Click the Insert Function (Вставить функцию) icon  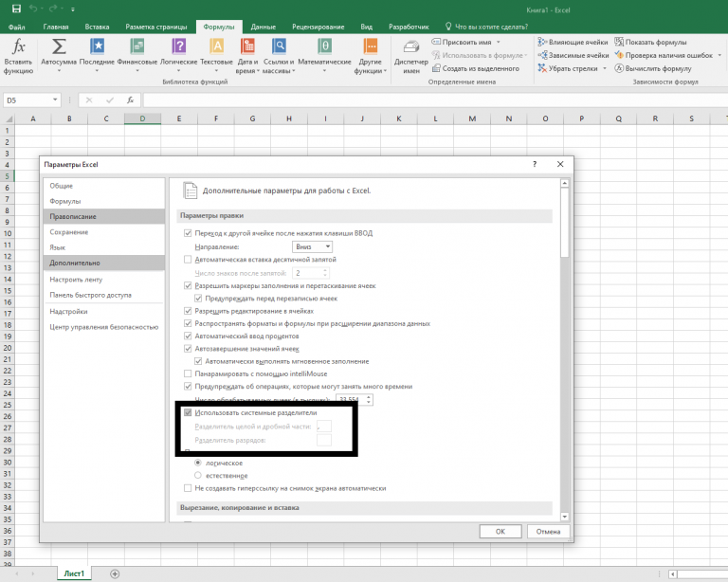(x=17, y=47)
